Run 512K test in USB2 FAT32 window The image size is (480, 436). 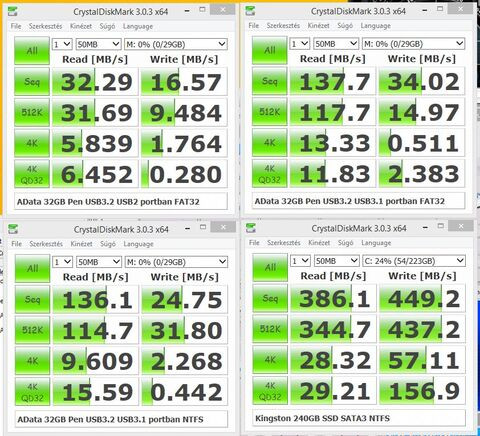click(32, 112)
